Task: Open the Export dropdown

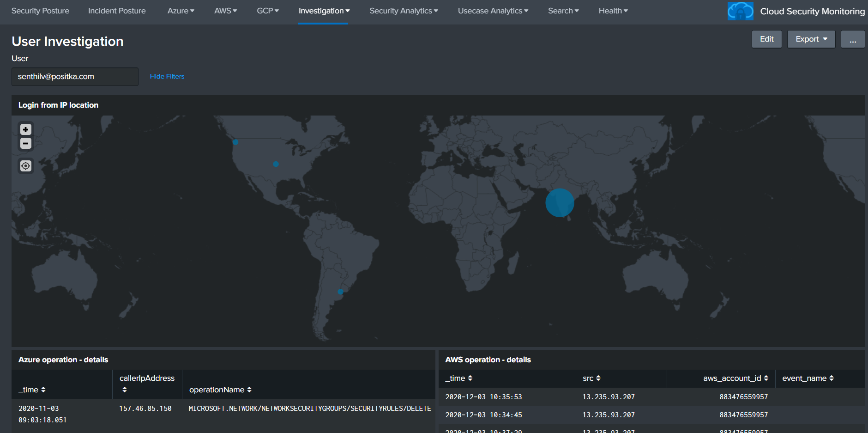Action: tap(811, 39)
